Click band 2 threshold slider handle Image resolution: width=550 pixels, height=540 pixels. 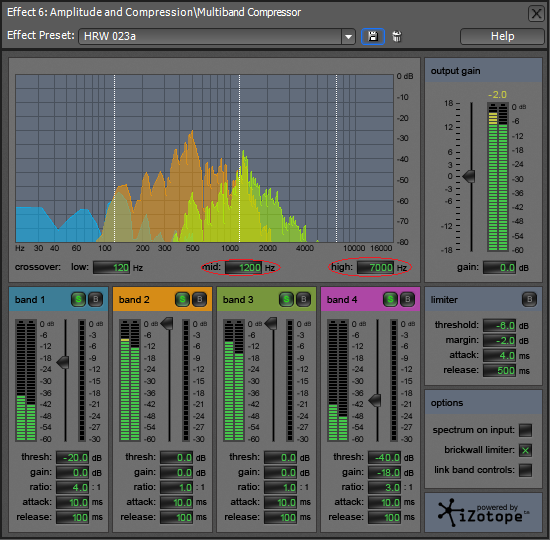(x=167, y=324)
